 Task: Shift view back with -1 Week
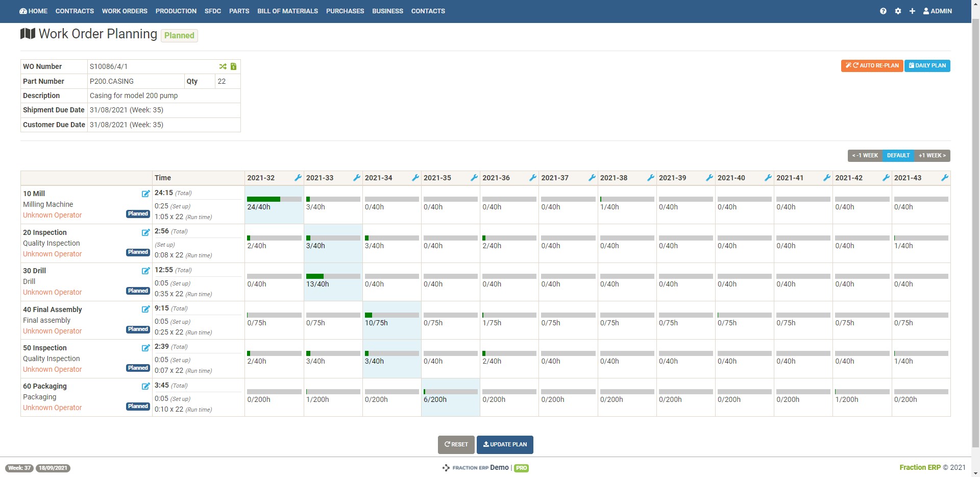(x=865, y=155)
